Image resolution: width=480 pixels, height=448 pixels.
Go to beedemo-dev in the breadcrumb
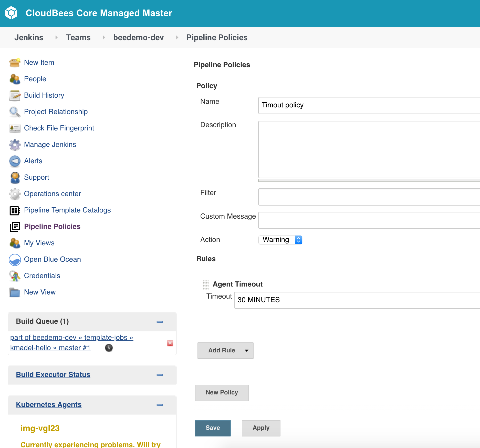click(138, 37)
